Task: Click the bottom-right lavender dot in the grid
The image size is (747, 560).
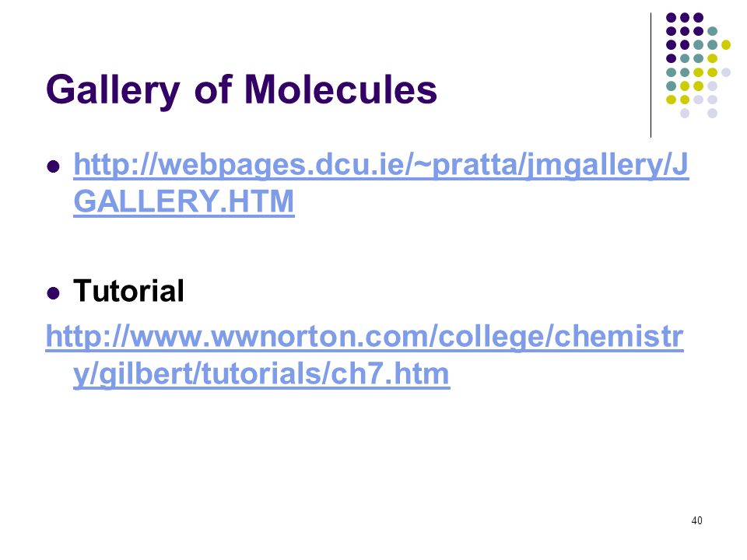Action: tap(712, 114)
